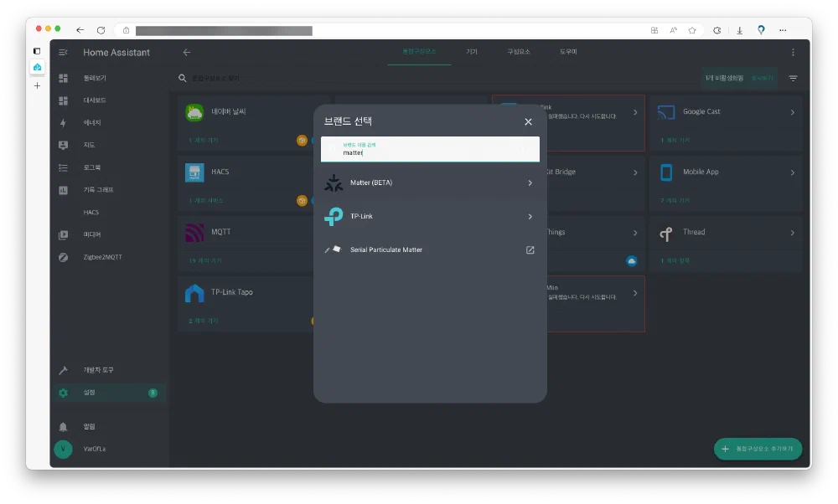This screenshot has height=504, width=838.
Task: Close the brand selection dialog
Action: 528,121
